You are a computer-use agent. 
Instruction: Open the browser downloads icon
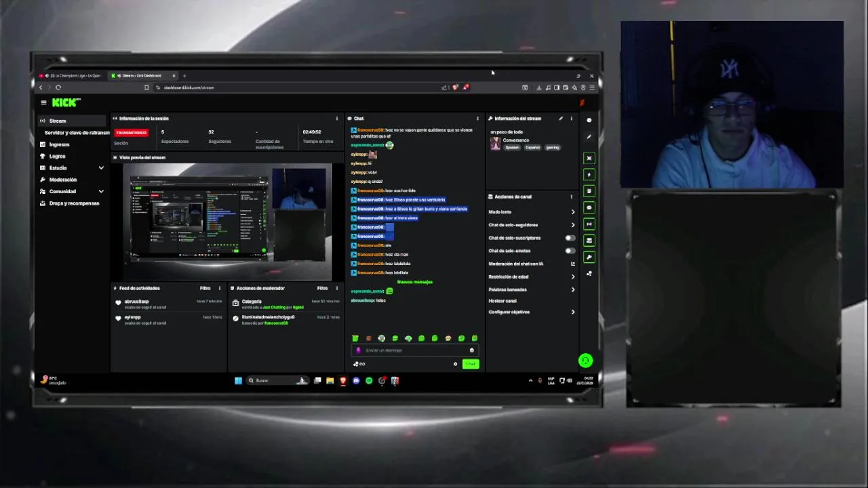click(539, 87)
